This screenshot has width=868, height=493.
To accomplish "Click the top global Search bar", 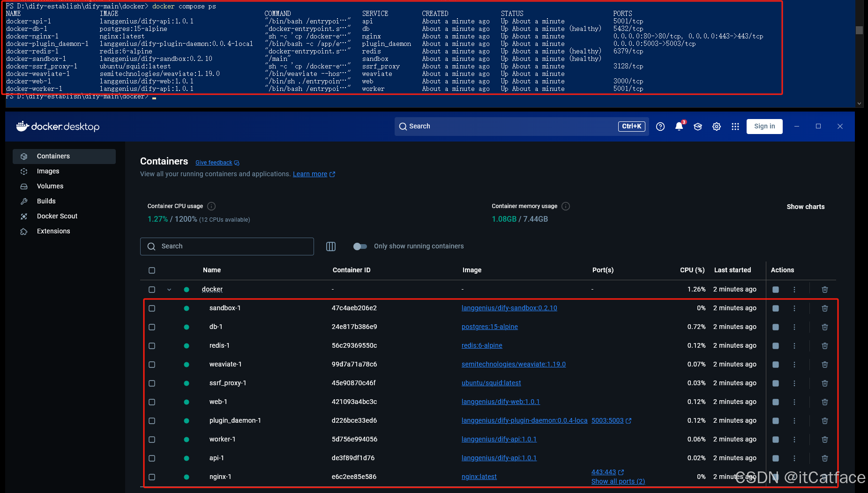I will [x=522, y=127].
